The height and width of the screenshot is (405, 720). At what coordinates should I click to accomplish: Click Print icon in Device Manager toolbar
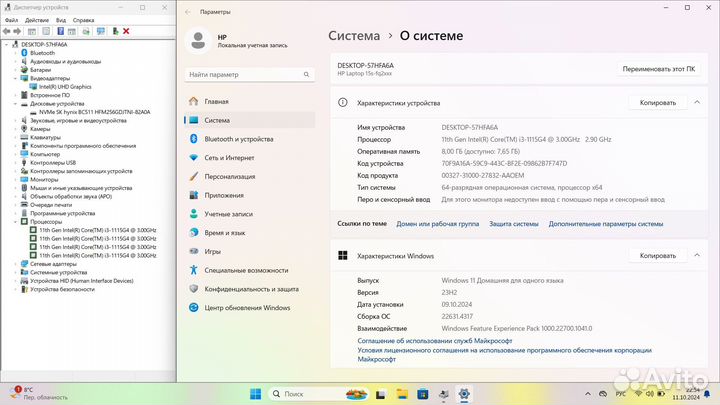[86, 31]
